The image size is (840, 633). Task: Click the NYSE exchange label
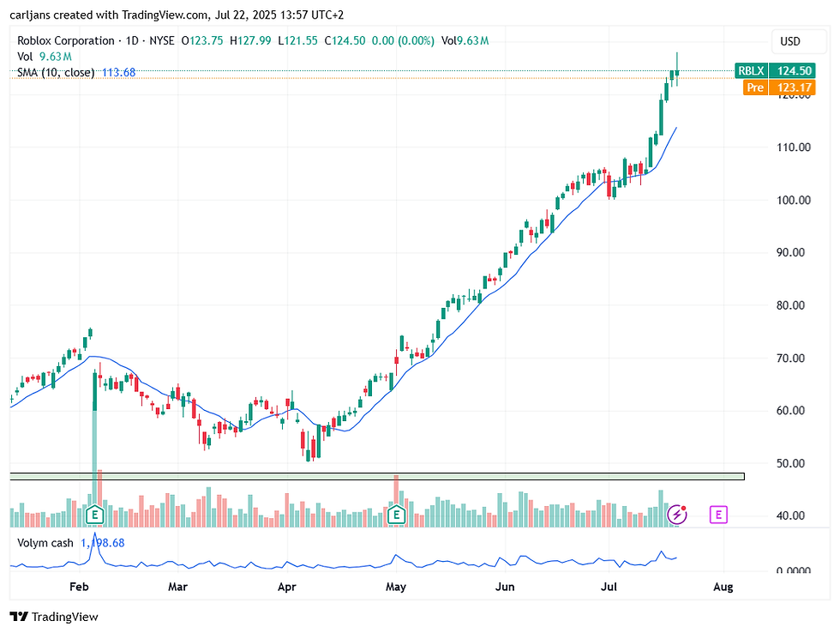(162, 40)
